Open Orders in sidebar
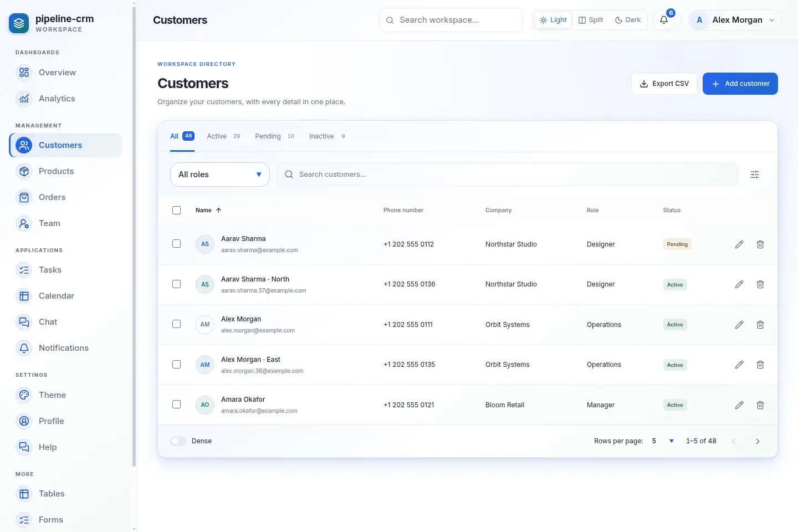 coord(66,197)
